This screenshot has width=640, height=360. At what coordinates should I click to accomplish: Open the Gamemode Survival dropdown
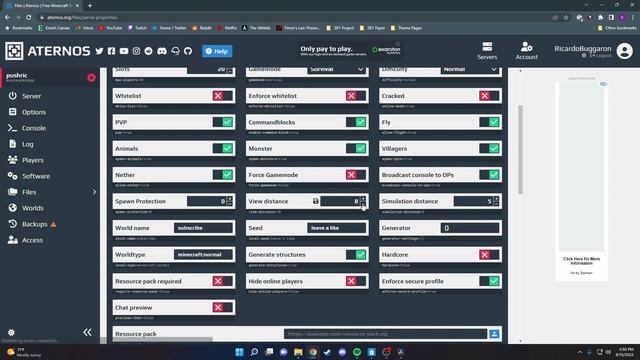pyautogui.click(x=336, y=70)
